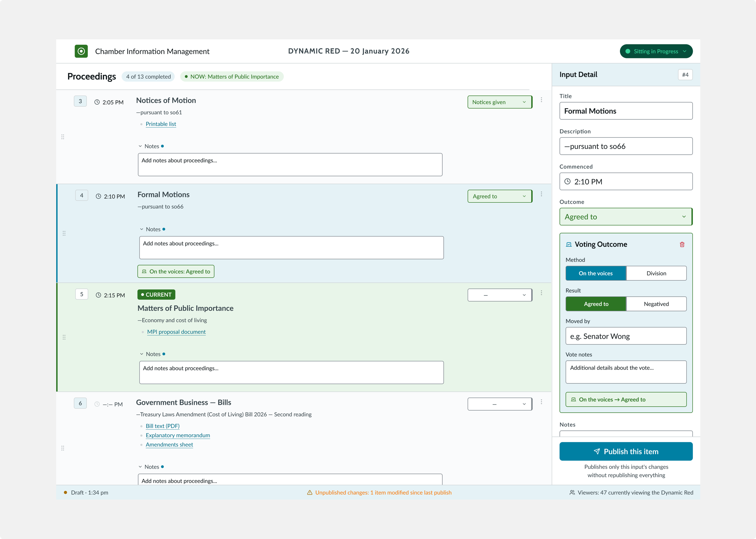
Task: Click the clock icon beside 2:05 PM
Action: pyautogui.click(x=97, y=102)
